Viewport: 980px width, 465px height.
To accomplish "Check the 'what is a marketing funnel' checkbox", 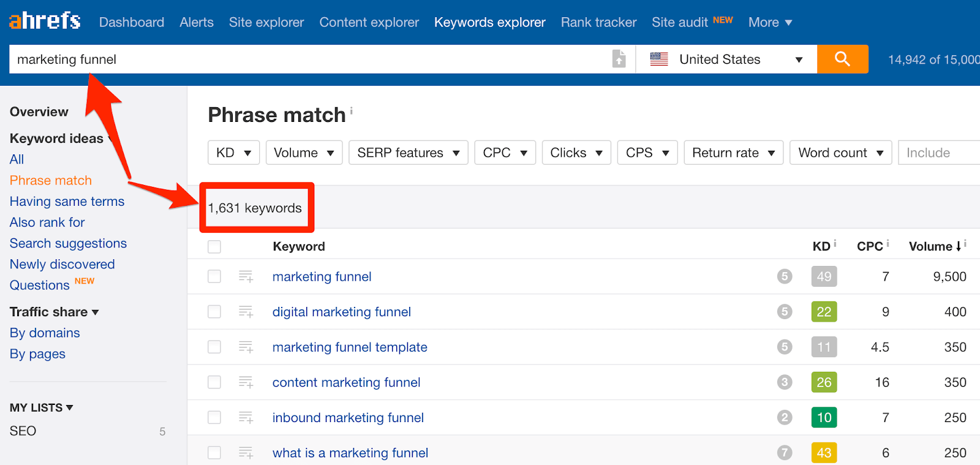I will pos(214,453).
